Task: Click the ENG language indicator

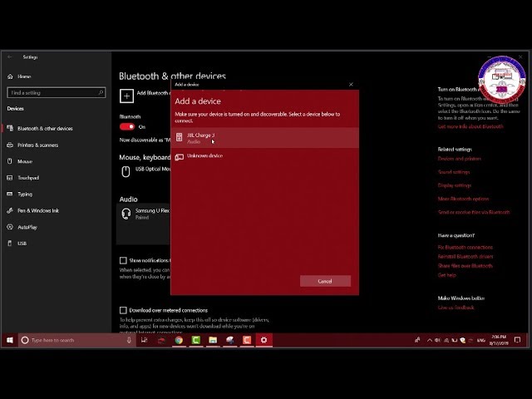Action: (480, 340)
